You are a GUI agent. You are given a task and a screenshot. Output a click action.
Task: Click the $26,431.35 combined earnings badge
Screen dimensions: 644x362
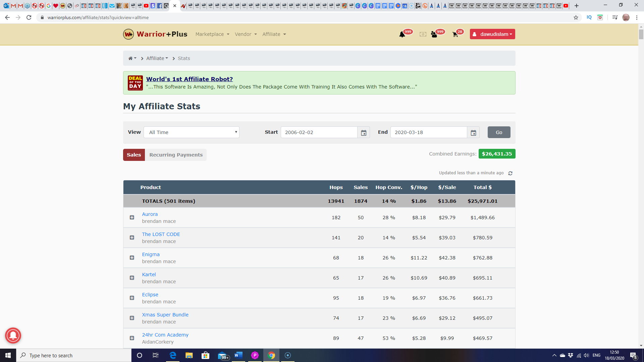[497, 154]
